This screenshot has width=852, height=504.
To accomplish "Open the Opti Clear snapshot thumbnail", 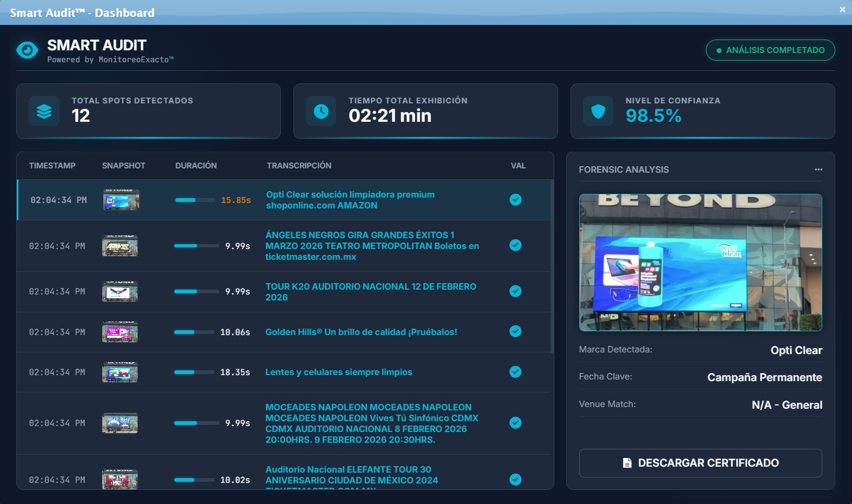I will (121, 200).
